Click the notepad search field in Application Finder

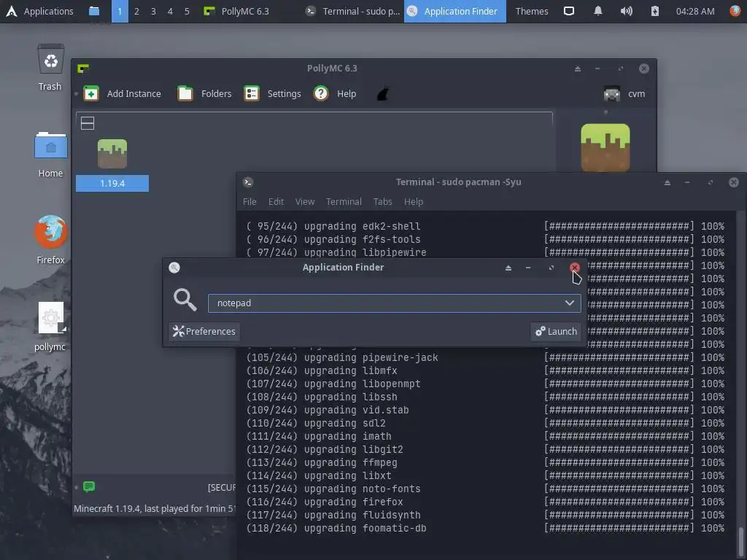point(395,303)
